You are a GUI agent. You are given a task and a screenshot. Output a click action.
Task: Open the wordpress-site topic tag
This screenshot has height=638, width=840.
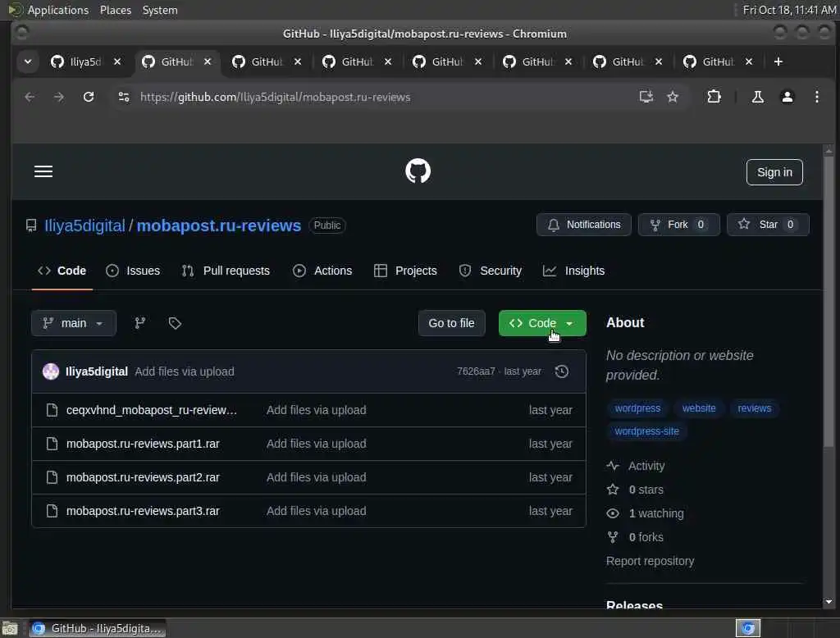pos(646,431)
